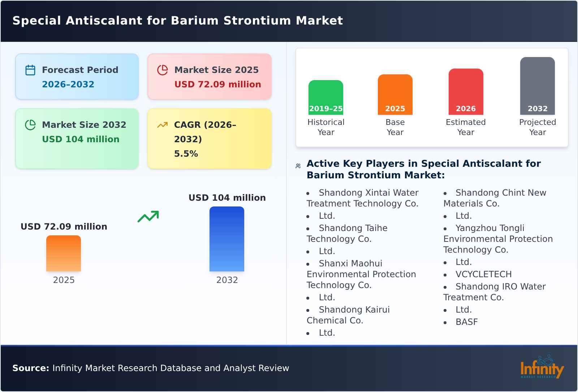The height and width of the screenshot is (392, 578).
Task: Click the key players person icon
Action: (x=297, y=165)
